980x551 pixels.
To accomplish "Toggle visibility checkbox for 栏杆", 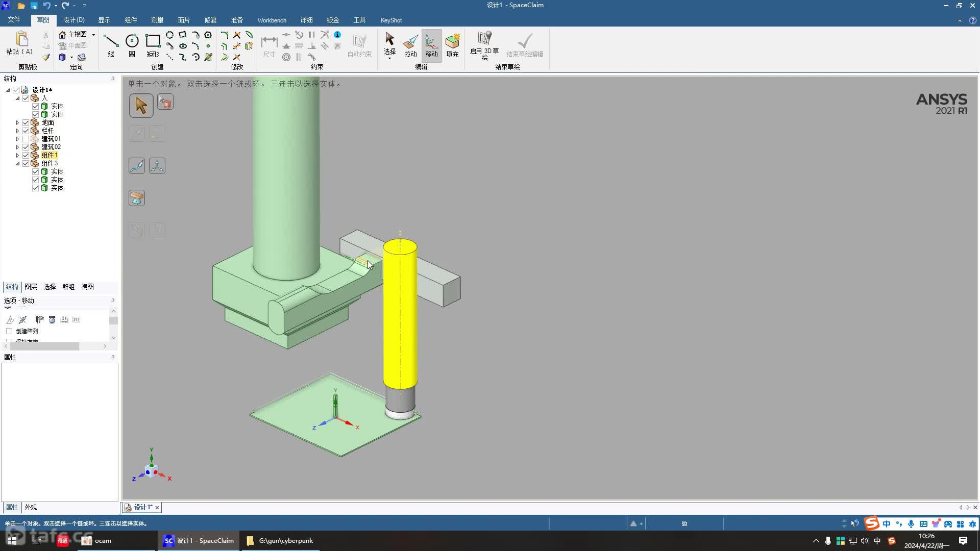I will pos(26,131).
